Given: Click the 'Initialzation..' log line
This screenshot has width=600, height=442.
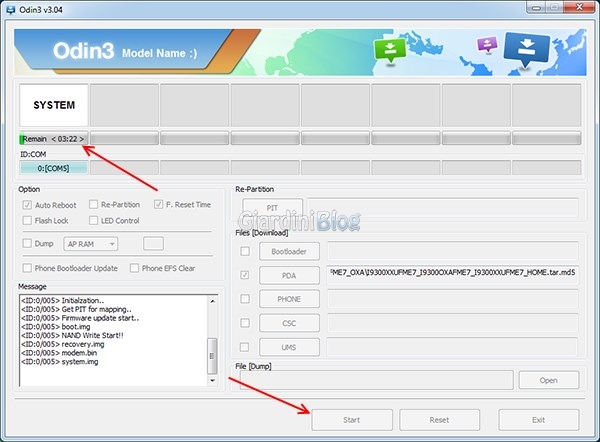Looking at the screenshot, I should pos(63,300).
